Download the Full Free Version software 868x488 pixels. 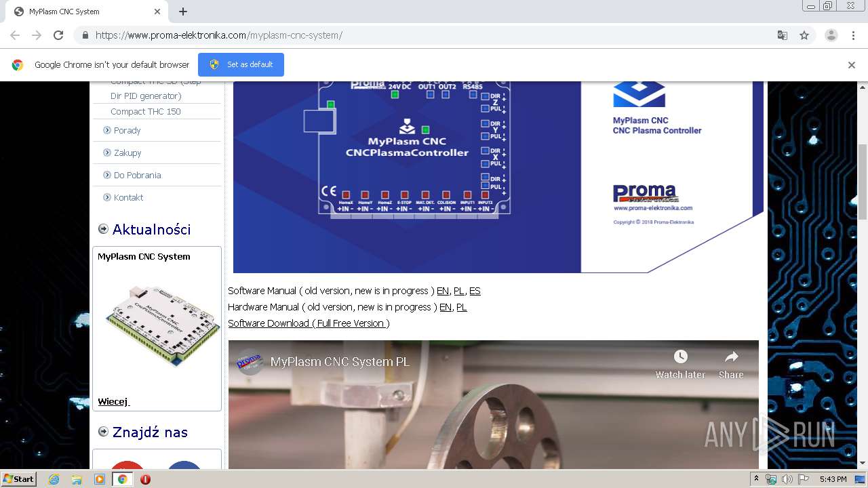[309, 323]
